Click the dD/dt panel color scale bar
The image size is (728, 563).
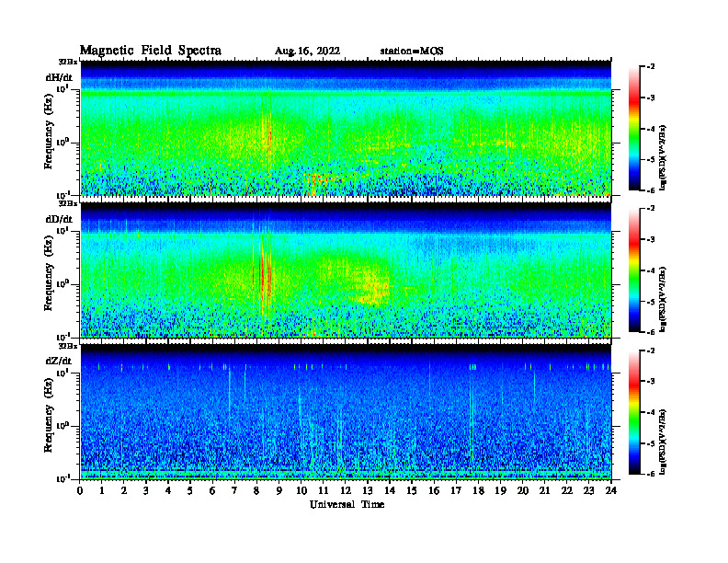click(x=634, y=270)
